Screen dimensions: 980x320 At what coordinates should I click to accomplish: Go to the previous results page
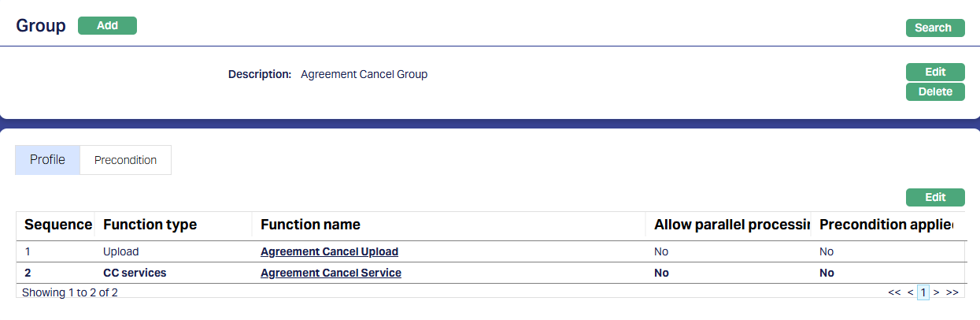coord(910,292)
